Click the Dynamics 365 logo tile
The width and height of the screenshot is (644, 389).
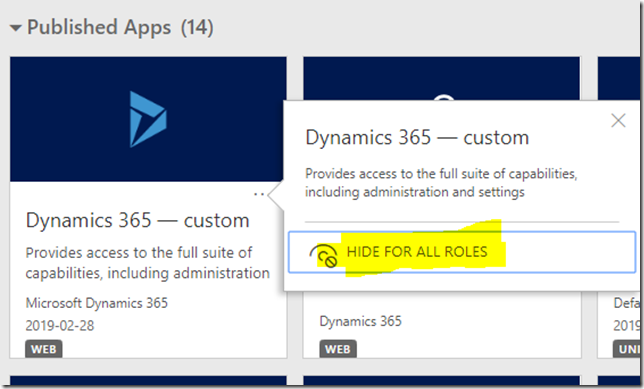tap(148, 119)
